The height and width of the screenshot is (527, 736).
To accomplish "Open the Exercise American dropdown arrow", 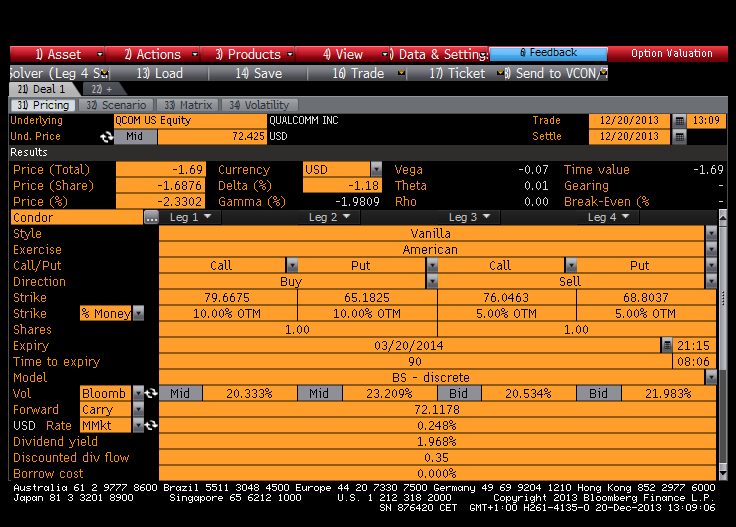I will pos(711,249).
